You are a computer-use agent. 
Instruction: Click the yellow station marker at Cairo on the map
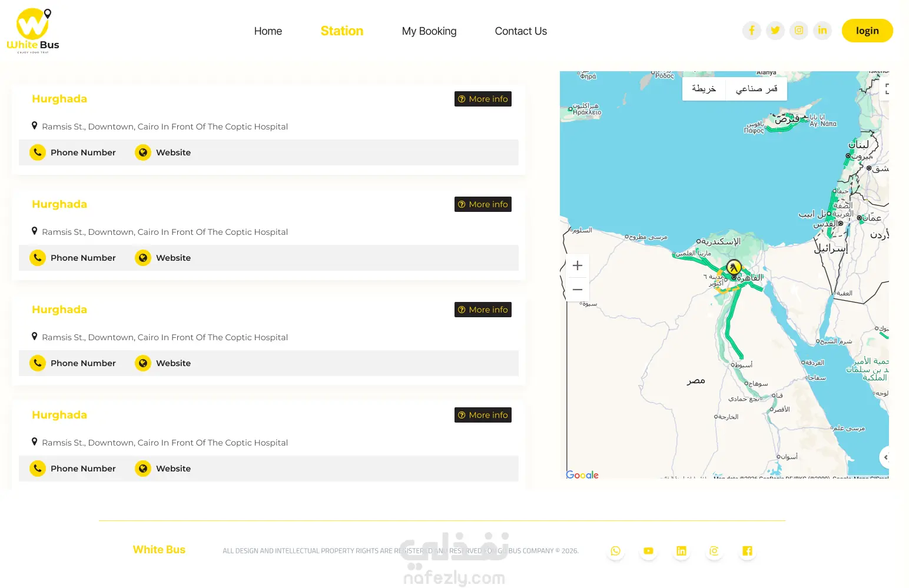coord(734,268)
